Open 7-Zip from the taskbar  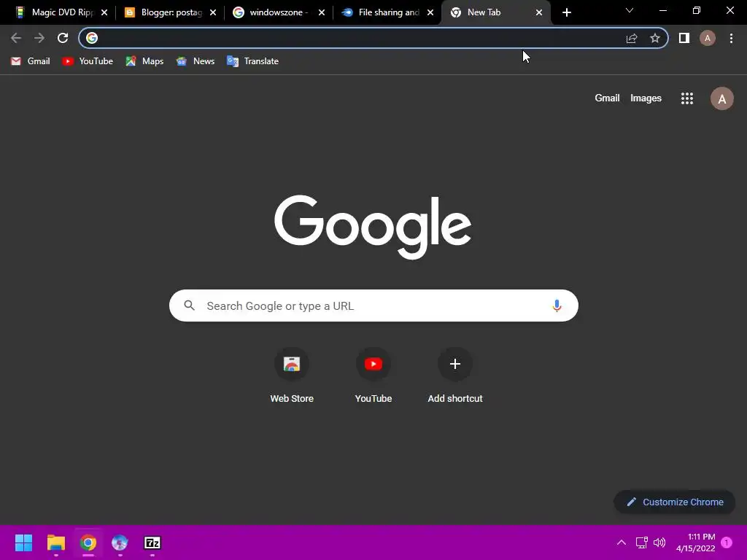coord(152,542)
